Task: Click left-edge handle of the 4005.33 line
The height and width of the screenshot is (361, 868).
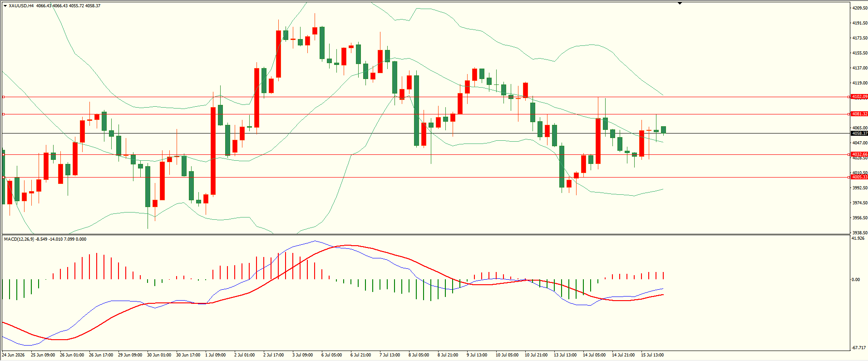Action: click(3, 177)
